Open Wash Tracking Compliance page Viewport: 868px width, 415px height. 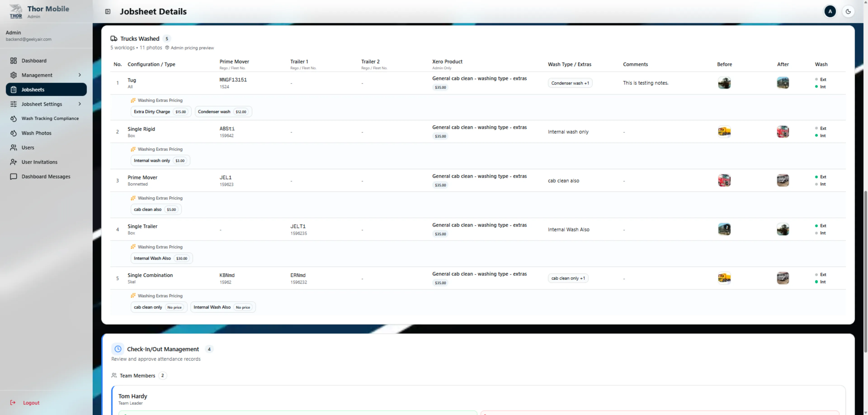pyautogui.click(x=46, y=118)
